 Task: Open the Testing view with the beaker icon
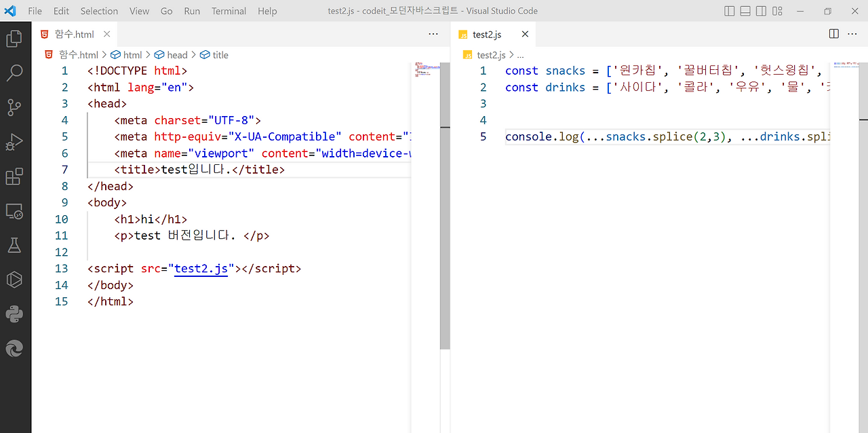click(14, 245)
